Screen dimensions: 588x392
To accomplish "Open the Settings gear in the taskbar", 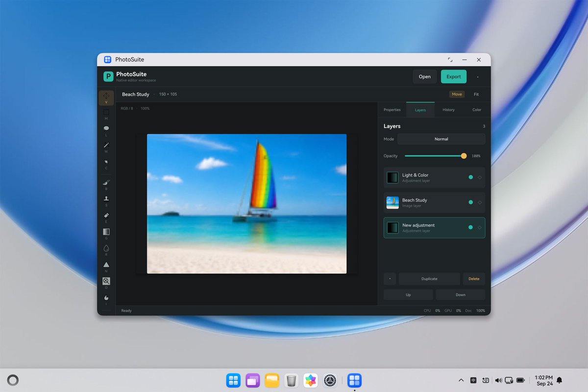I will 330,380.
